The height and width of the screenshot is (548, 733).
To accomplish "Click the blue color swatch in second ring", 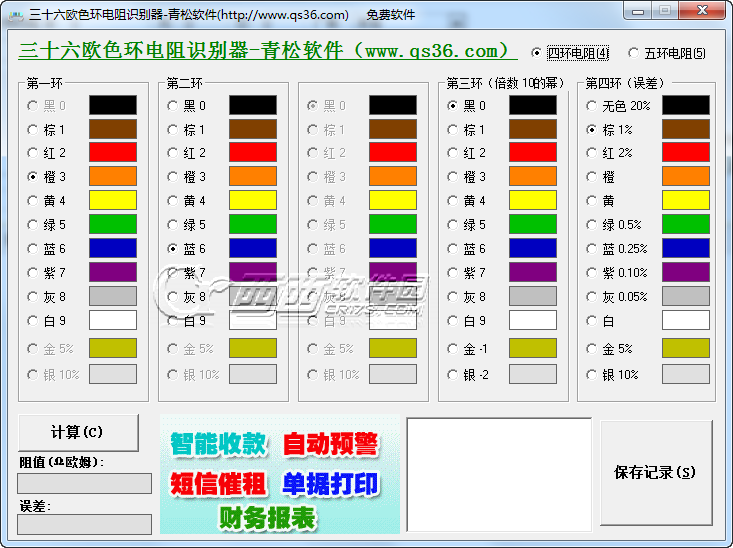I will pyautogui.click(x=253, y=249).
